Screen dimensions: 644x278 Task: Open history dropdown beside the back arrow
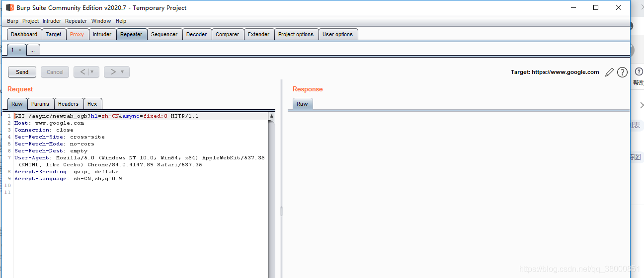92,72
